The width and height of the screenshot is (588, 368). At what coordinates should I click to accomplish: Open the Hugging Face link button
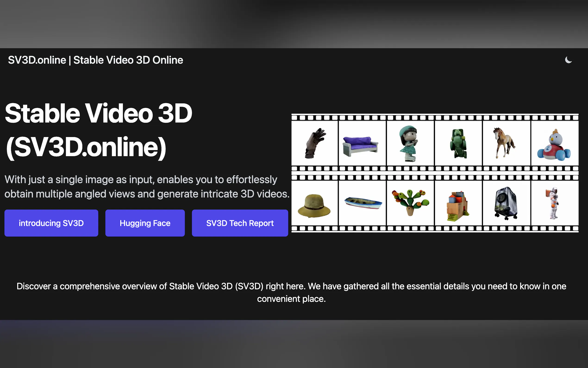[x=145, y=223]
